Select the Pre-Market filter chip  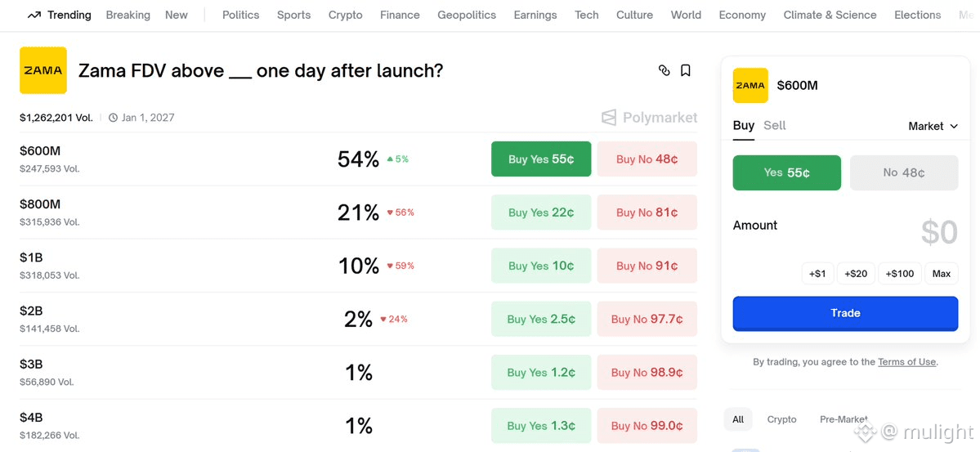coord(843,419)
